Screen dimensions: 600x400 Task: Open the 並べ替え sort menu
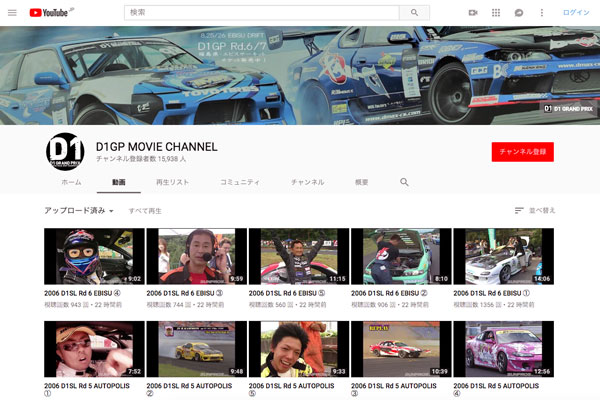[535, 211]
